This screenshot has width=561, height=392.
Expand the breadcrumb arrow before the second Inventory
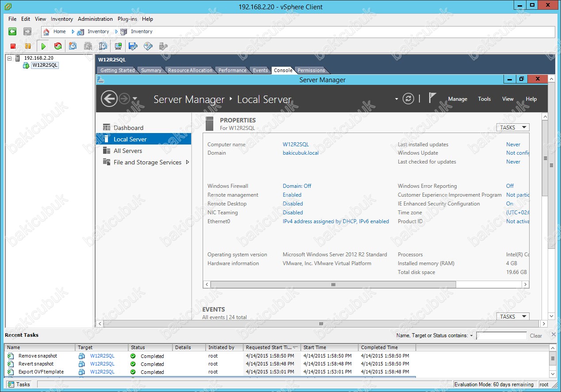[x=116, y=32]
